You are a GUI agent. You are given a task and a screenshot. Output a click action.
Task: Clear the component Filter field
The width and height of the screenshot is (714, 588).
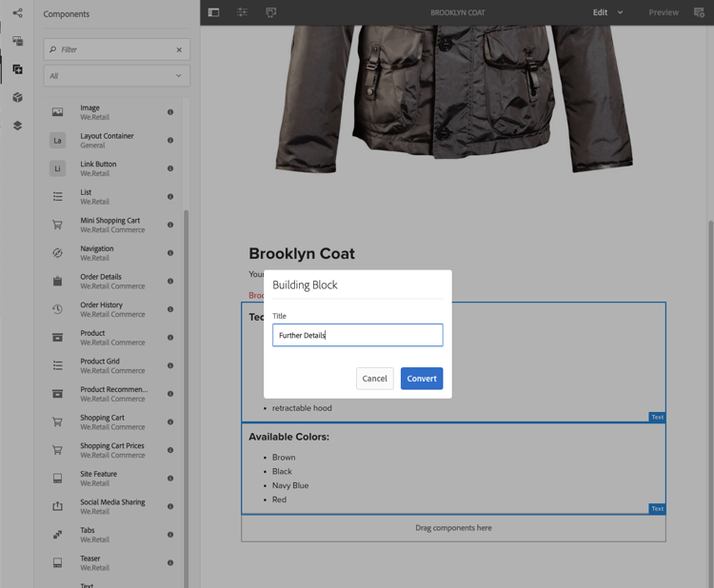click(x=179, y=49)
